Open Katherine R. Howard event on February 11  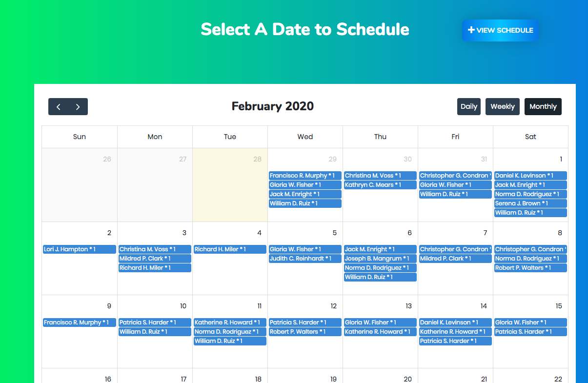click(x=229, y=323)
